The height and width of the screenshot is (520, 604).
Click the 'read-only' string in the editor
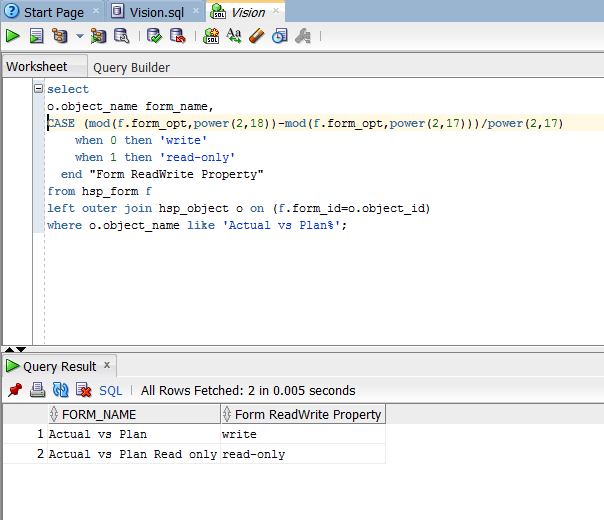[x=197, y=157]
